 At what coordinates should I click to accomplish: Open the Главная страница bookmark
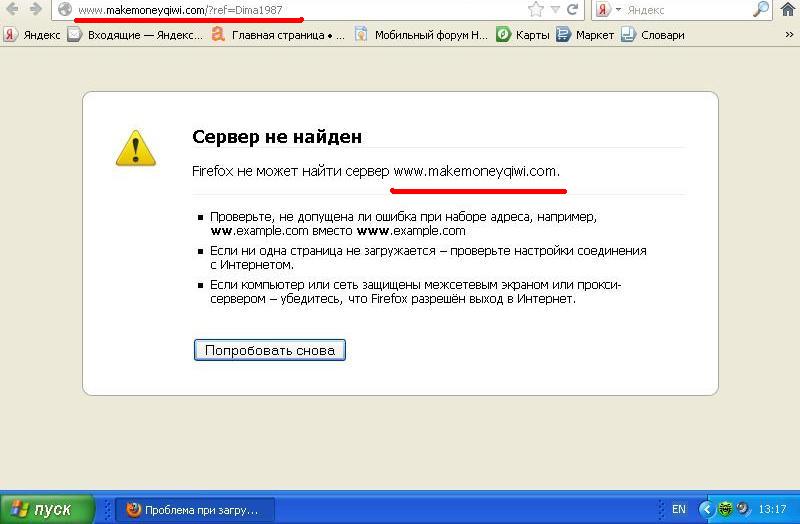tap(278, 34)
